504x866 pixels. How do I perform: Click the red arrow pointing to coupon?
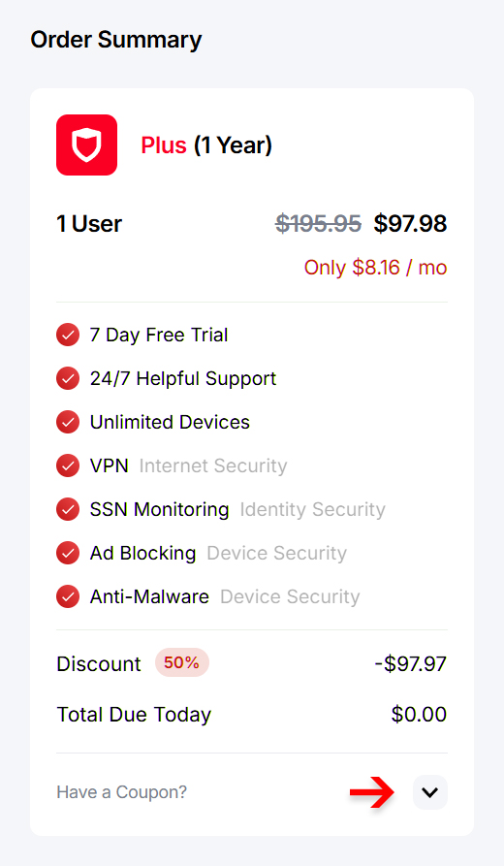(371, 792)
